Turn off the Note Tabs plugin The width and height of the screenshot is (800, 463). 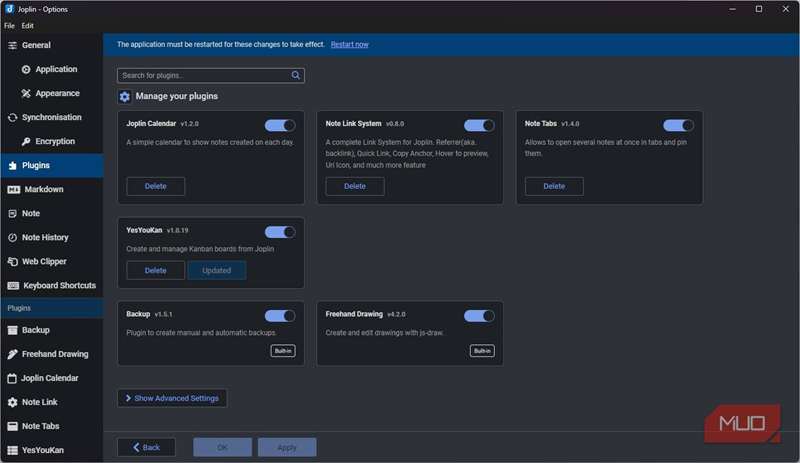pos(678,125)
